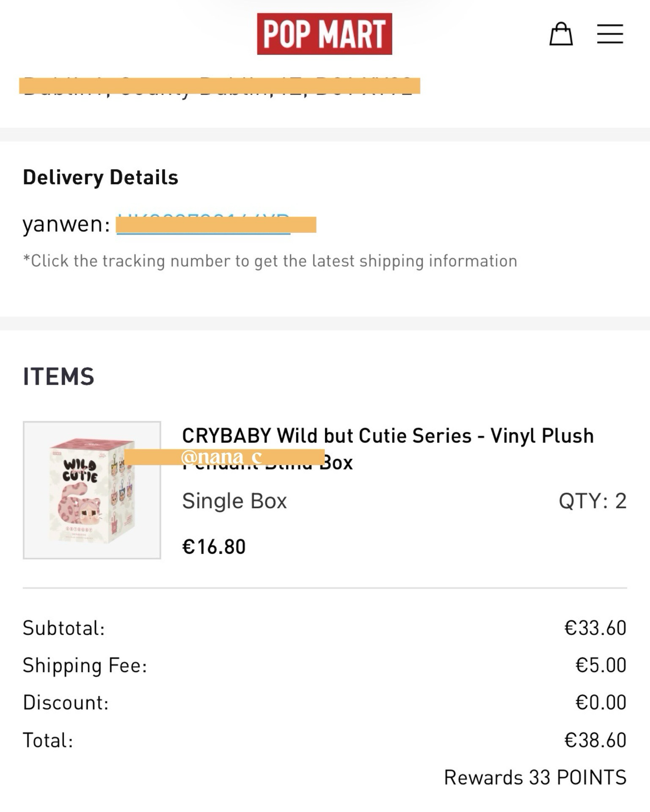
Task: Open the Wild Cutie blind box thumbnail
Action: click(92, 490)
